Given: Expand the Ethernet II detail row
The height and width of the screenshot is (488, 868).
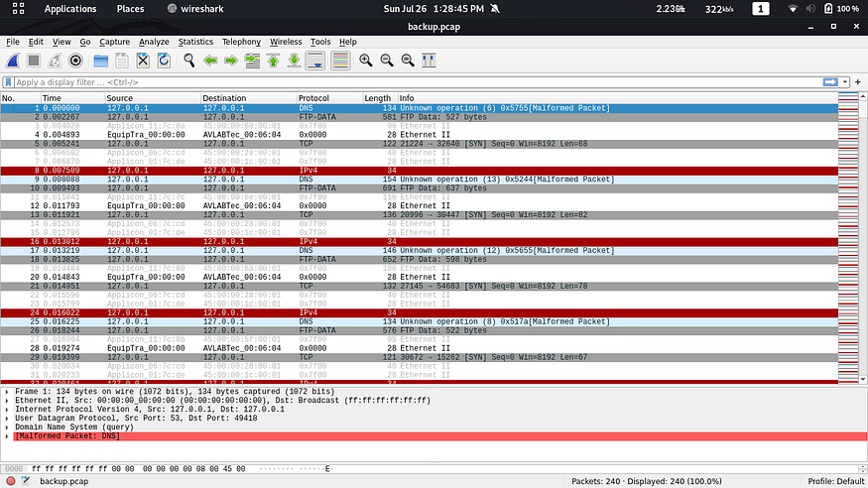Looking at the screenshot, I should coord(7,401).
